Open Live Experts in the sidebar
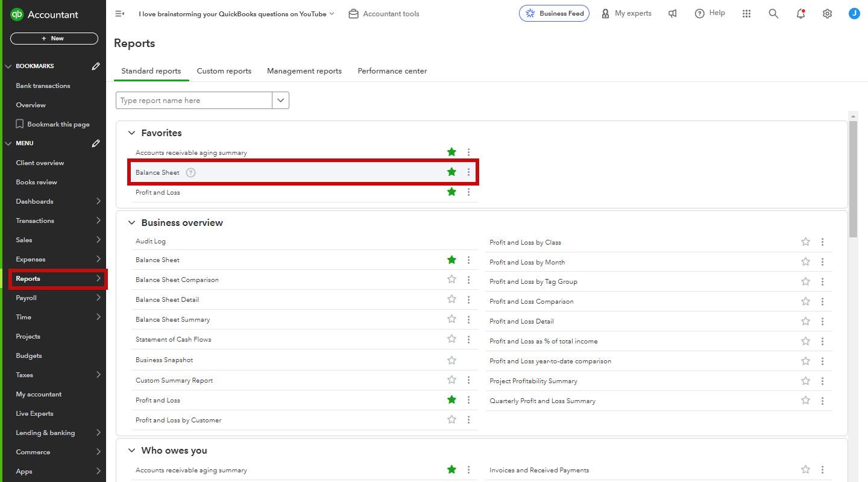The height and width of the screenshot is (482, 868). [x=34, y=413]
